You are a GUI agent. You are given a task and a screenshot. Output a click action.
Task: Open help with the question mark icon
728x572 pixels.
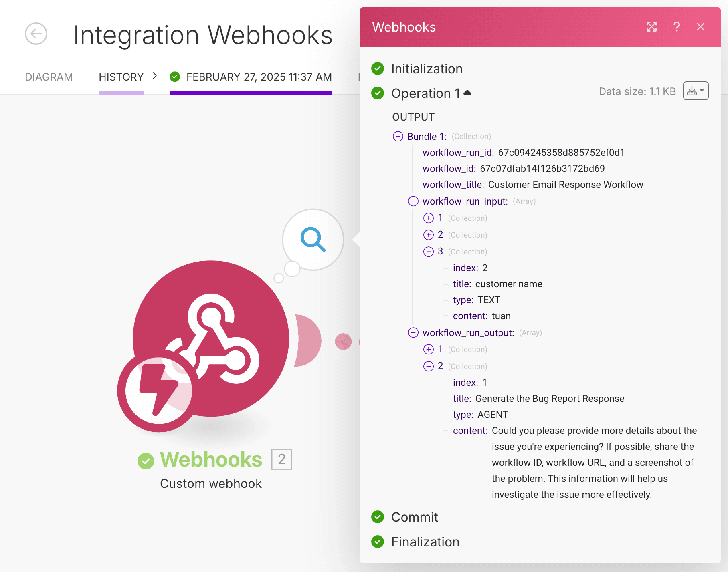[x=677, y=27]
